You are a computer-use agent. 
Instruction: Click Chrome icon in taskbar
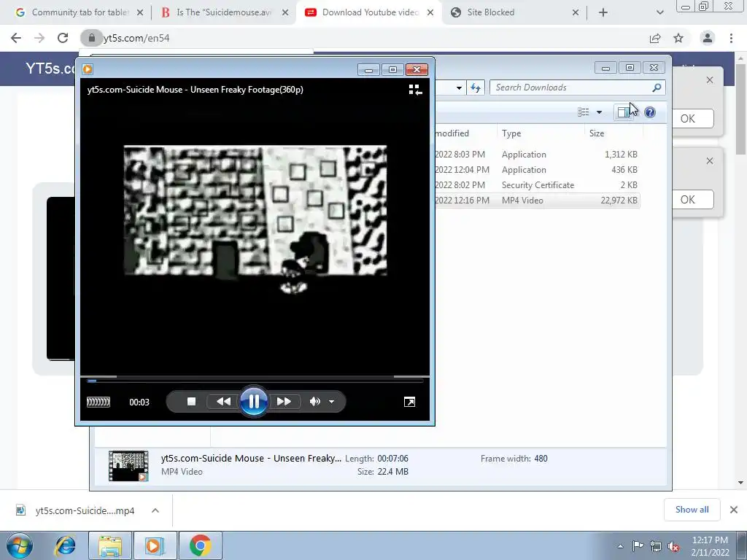click(x=201, y=545)
